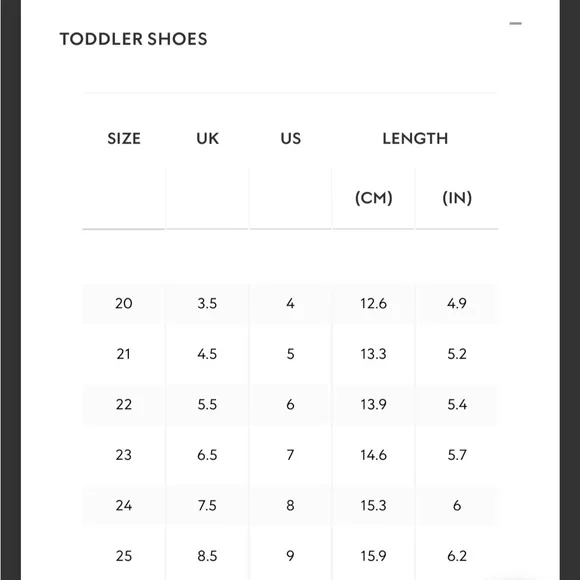The image size is (580, 580).
Task: Click the 12.6 cm length cell
Action: pos(374,304)
